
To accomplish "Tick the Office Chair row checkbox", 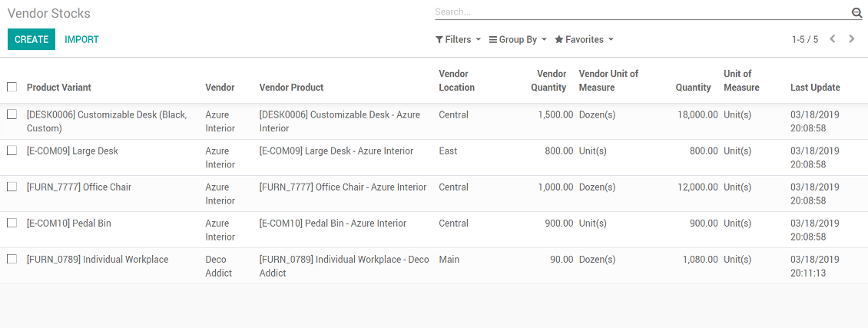I will 12,187.
